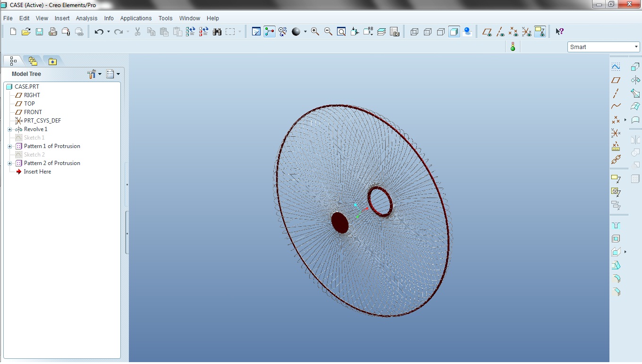Toggle annotation display on or off

pos(540,32)
